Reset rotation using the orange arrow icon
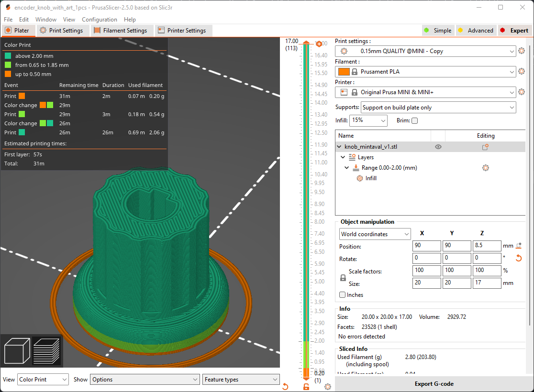534x392 pixels. 518,258
